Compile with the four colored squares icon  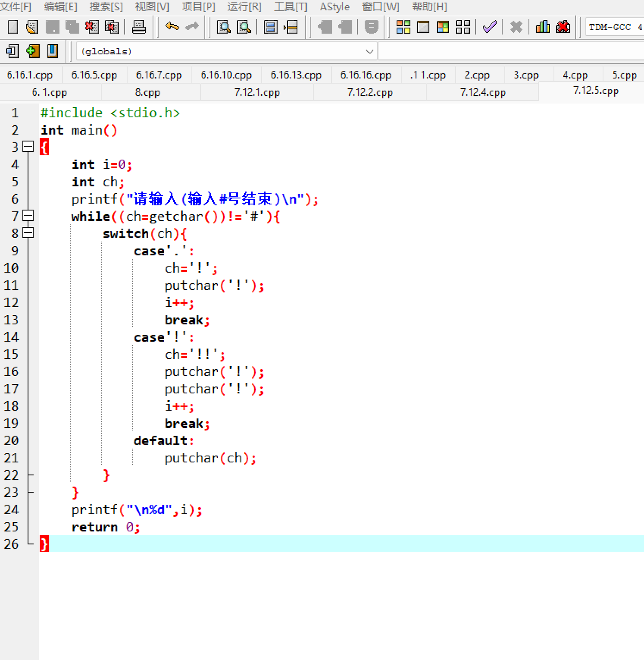(403, 27)
